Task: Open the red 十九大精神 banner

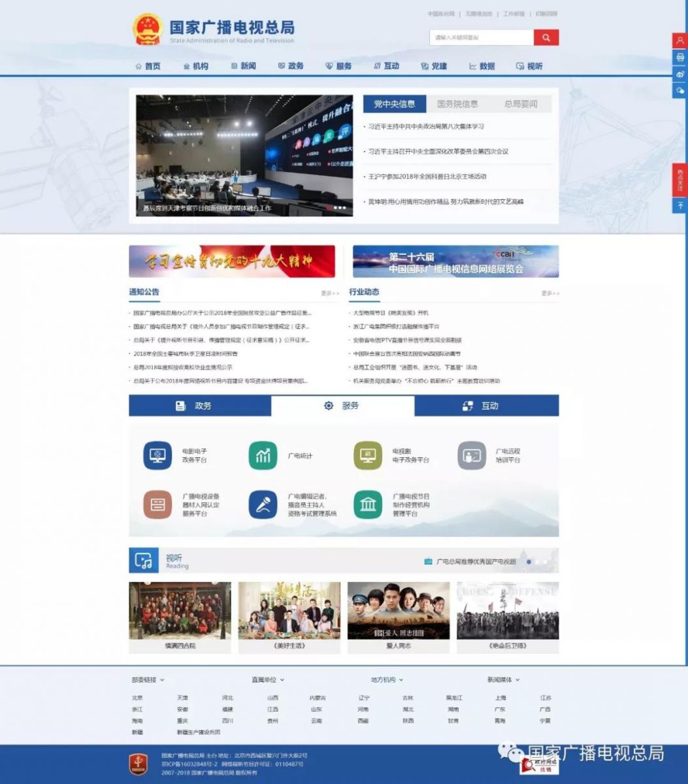Action: [232, 261]
